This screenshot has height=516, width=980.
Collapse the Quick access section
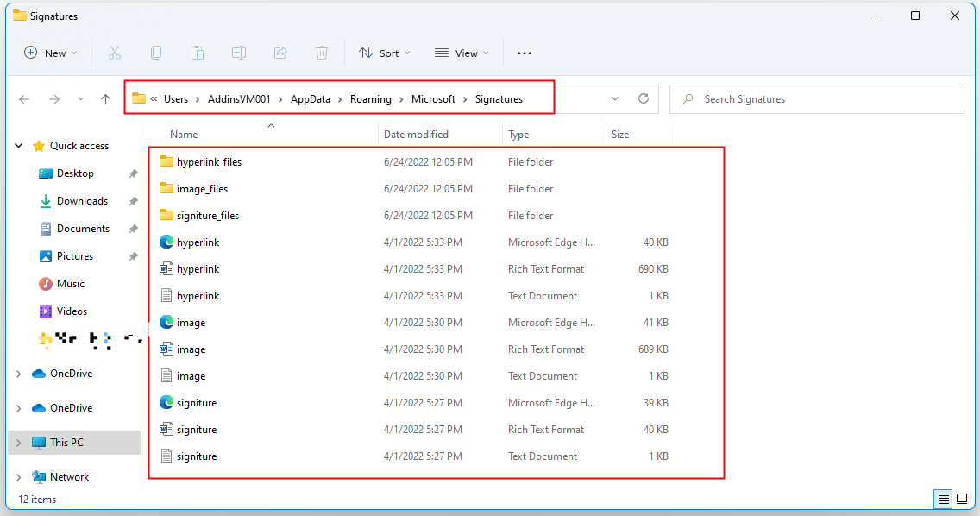click(17, 145)
